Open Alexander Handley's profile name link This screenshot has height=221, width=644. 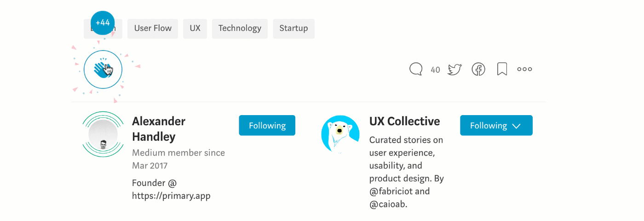(159, 129)
